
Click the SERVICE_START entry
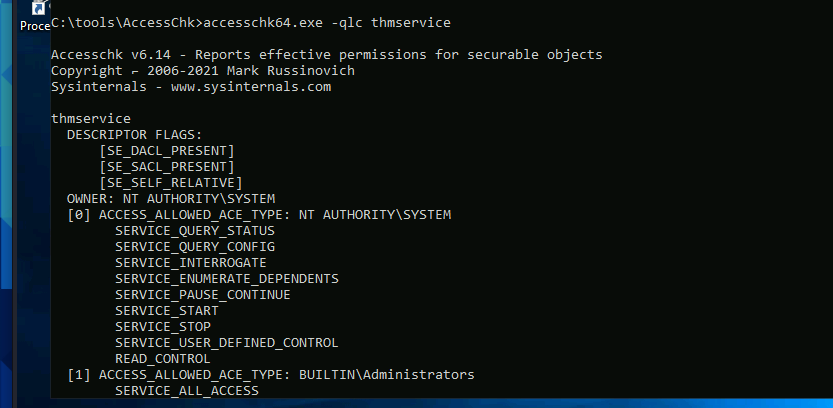(167, 310)
